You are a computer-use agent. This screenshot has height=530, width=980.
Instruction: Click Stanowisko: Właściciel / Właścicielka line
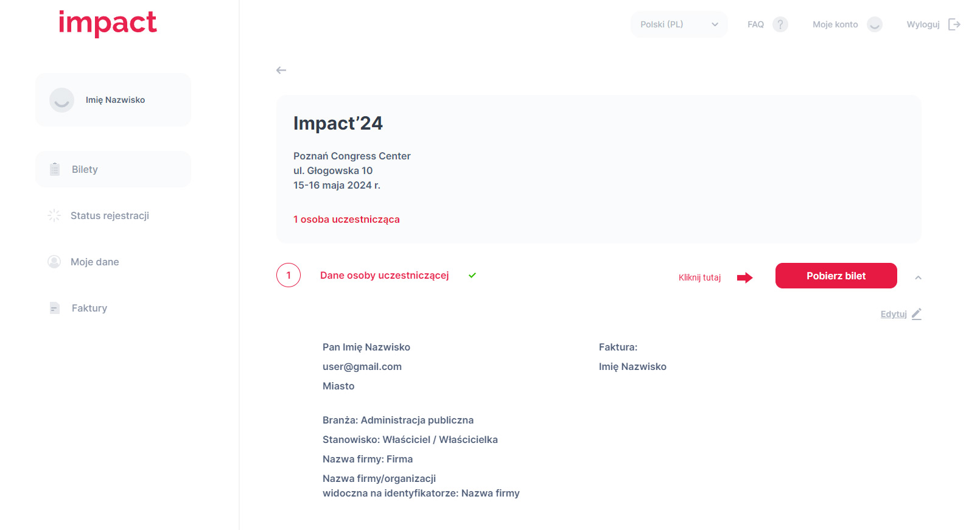pos(410,439)
